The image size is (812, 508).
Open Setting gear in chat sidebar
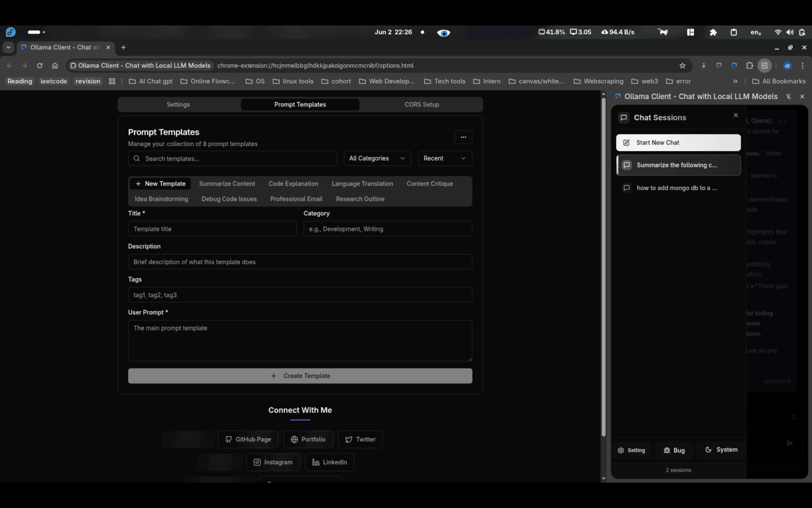(x=631, y=450)
